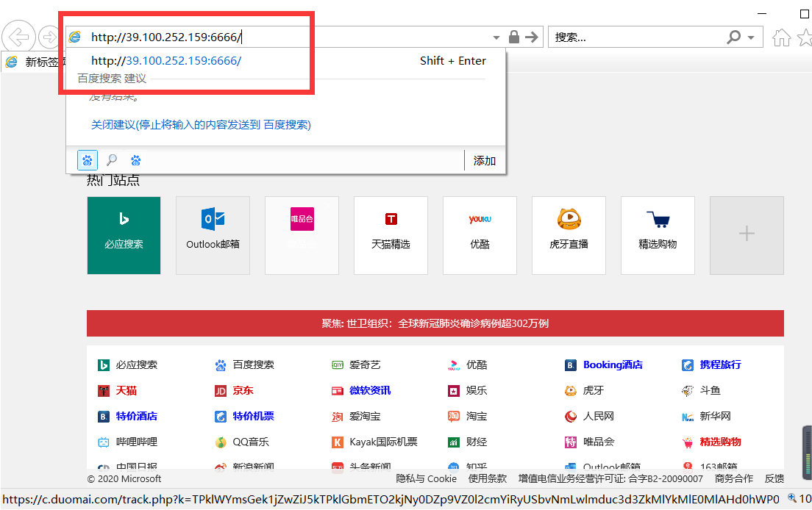Open 斗鱼 link
The image size is (812, 510).
tap(710, 390)
